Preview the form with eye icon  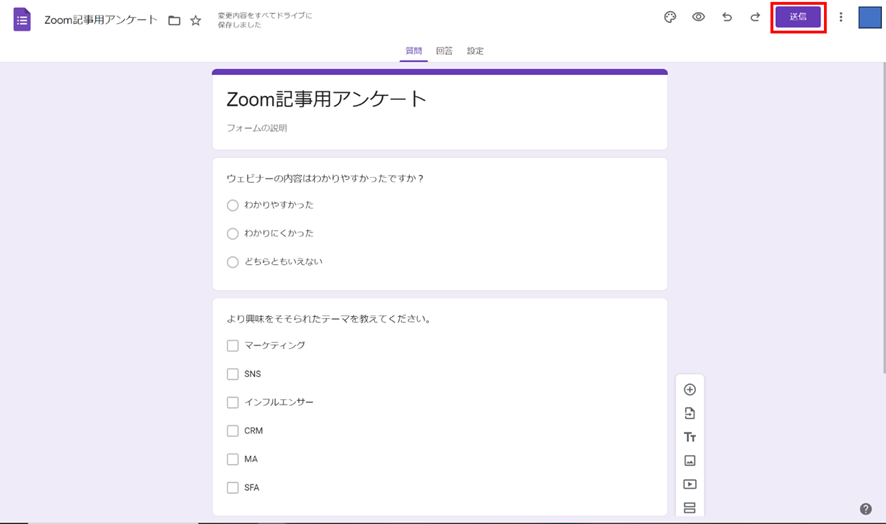point(698,17)
